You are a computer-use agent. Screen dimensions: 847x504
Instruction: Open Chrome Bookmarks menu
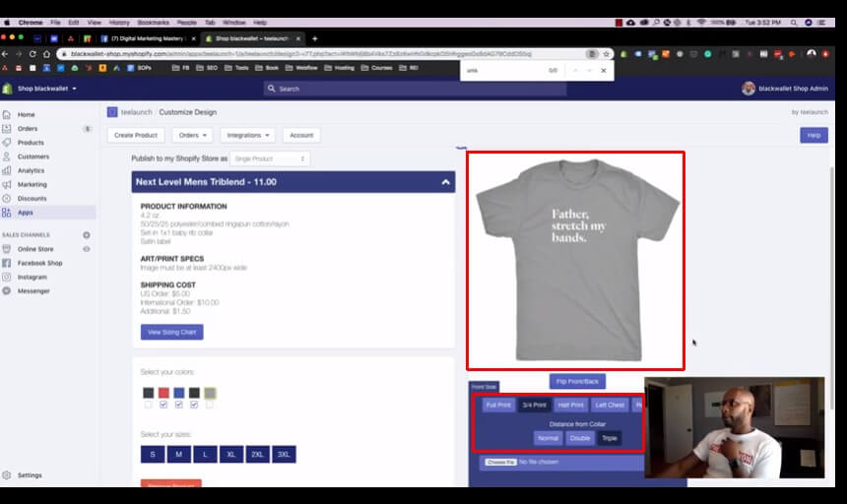(x=154, y=23)
